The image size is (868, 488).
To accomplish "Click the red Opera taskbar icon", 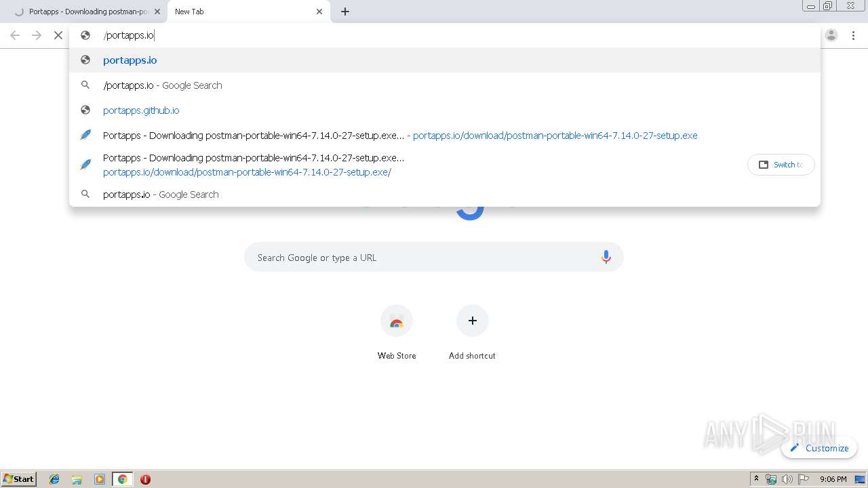I will pos(145,479).
